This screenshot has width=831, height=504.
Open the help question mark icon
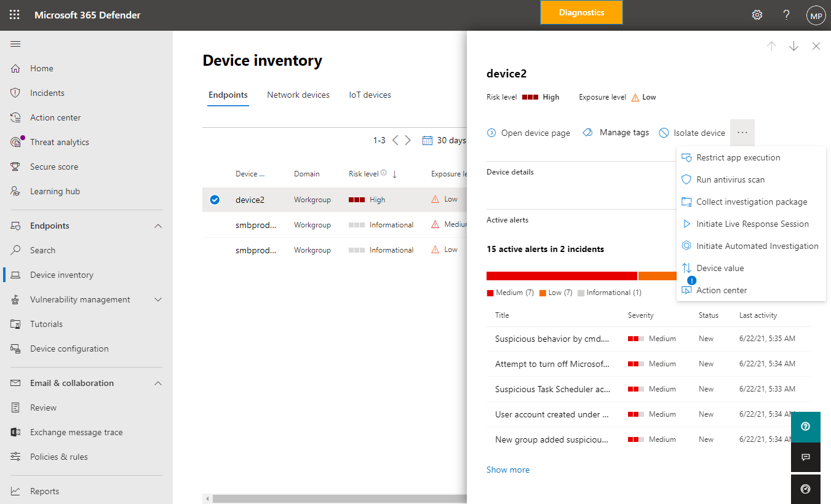[786, 15]
